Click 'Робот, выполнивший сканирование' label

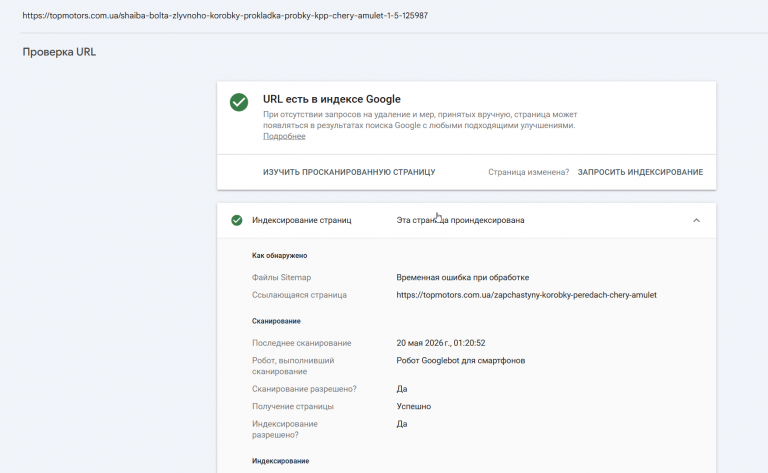pos(293,366)
